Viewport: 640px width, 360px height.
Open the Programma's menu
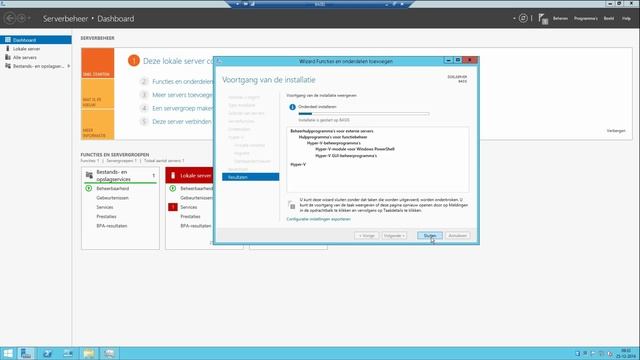(x=585, y=18)
